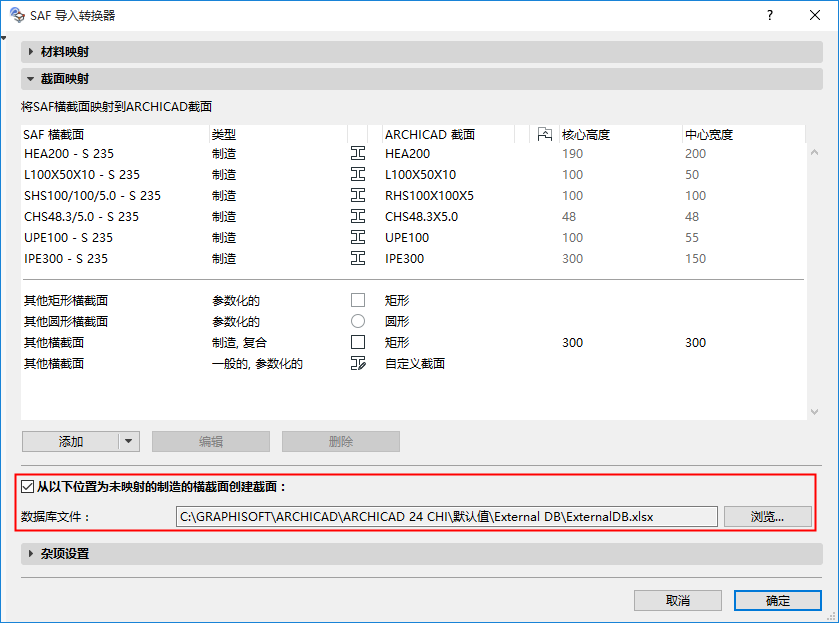Click the center width 150 of IPE300

[696, 259]
